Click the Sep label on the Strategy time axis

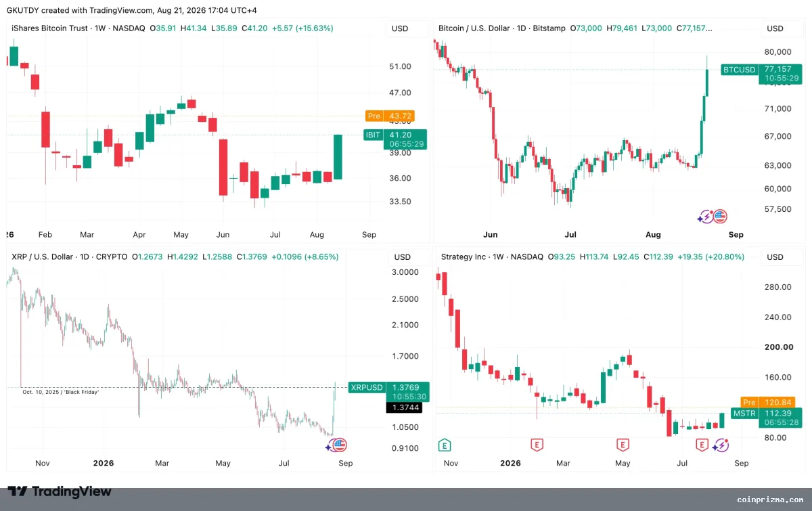point(742,464)
